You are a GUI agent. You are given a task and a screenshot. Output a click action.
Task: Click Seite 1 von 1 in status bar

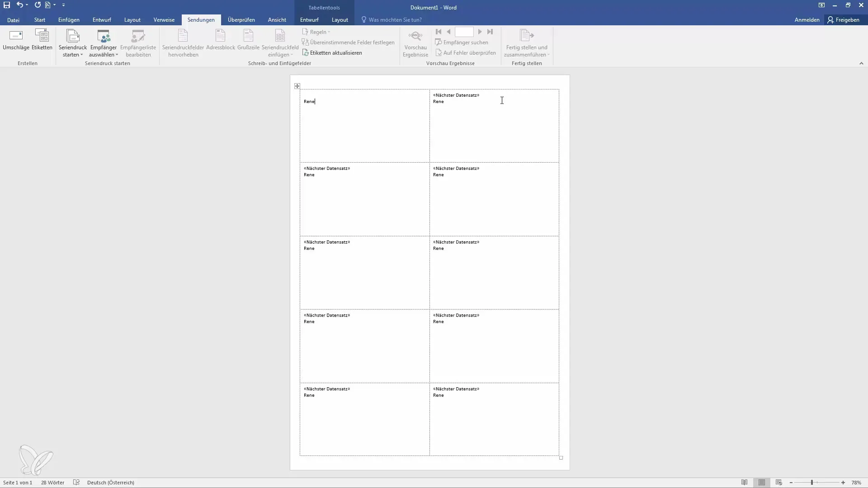point(18,483)
